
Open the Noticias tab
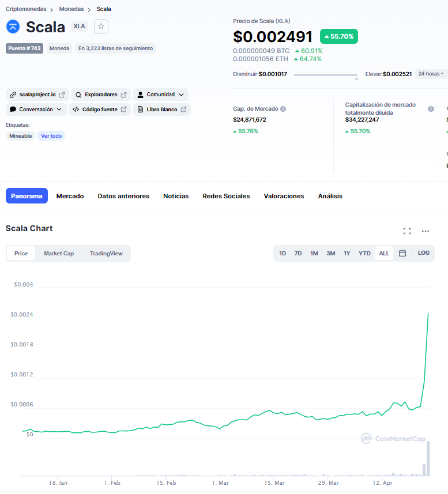coord(176,196)
